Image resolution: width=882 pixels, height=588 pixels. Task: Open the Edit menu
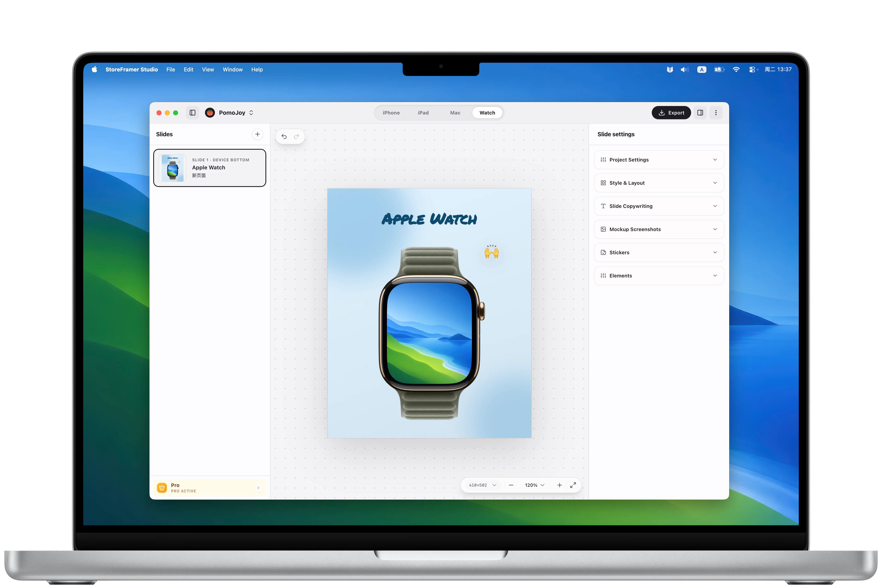coord(188,69)
